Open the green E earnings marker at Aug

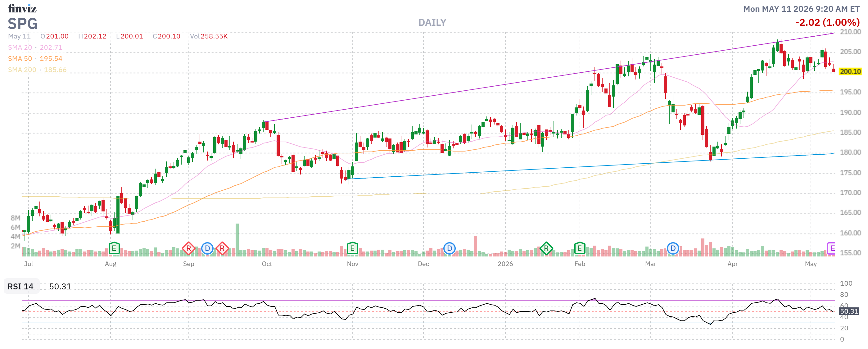tap(114, 249)
